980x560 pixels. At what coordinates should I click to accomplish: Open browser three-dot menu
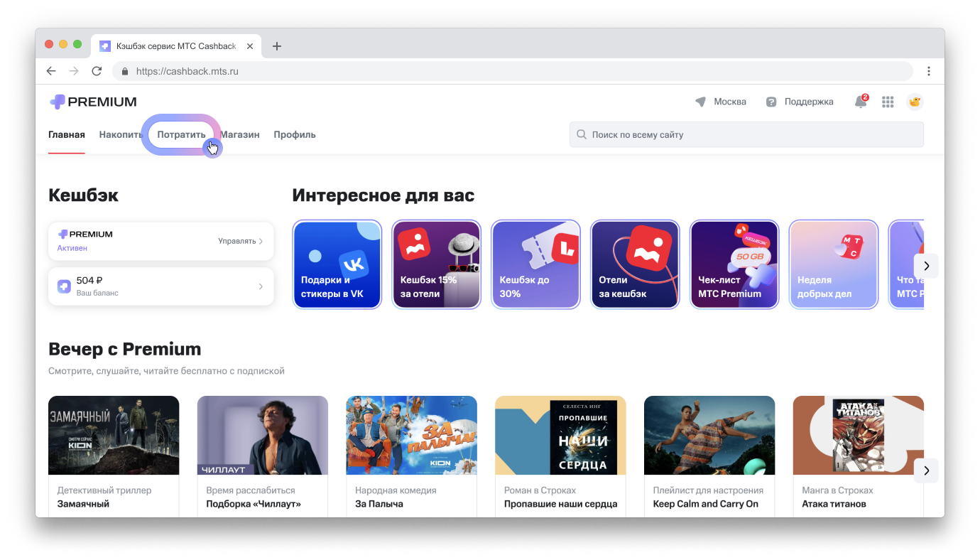point(929,71)
